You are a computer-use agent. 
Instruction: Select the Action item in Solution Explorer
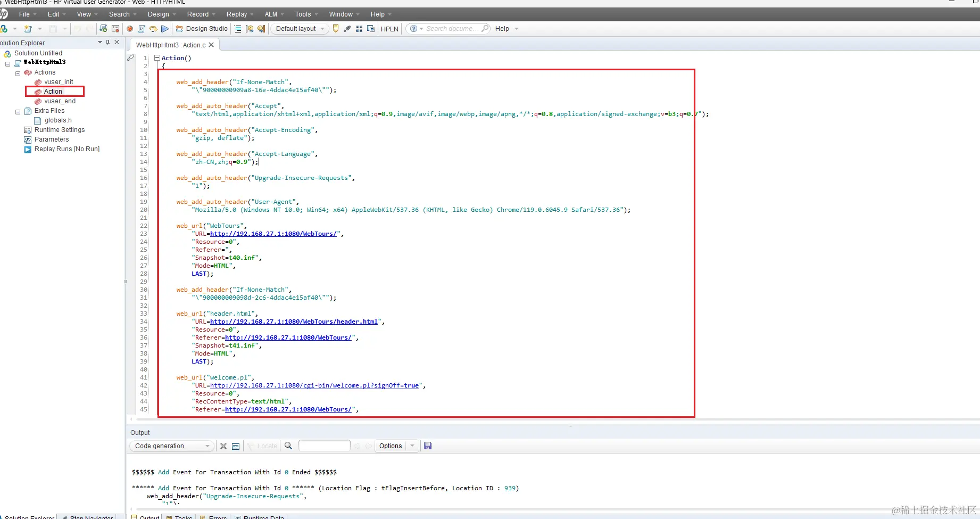click(x=53, y=92)
